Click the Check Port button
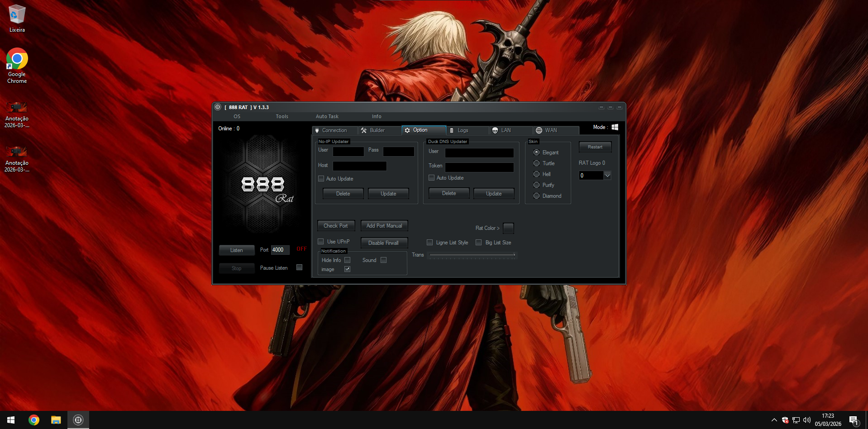The width and height of the screenshot is (868, 429). pyautogui.click(x=336, y=226)
